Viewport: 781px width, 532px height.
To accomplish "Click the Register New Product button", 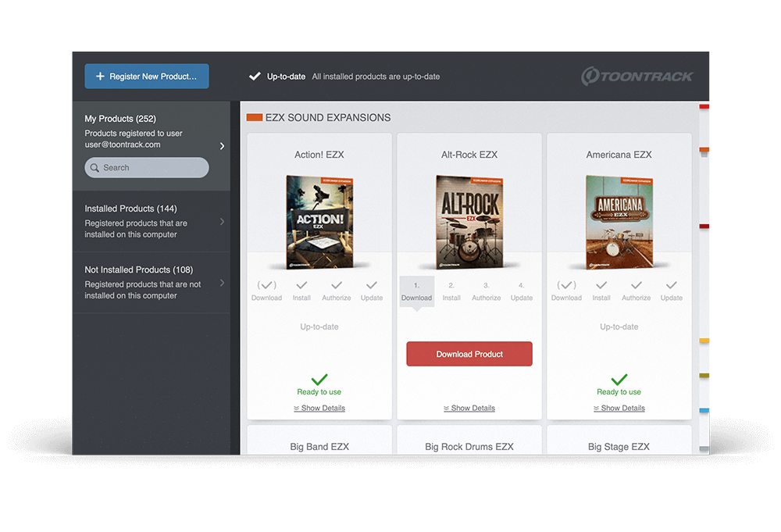I will point(147,77).
